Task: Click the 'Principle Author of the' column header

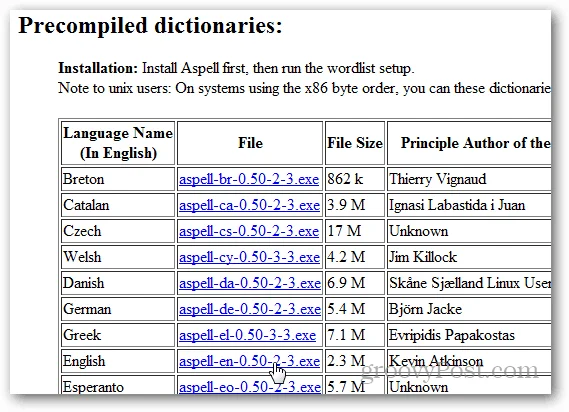Action: (470, 143)
